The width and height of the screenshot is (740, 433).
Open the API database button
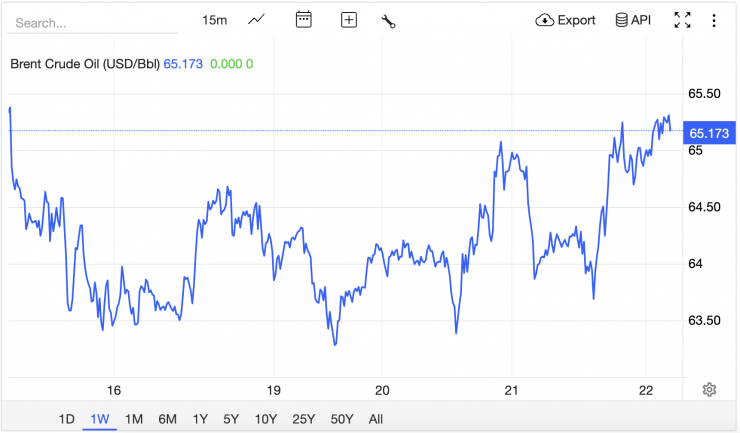coord(632,20)
